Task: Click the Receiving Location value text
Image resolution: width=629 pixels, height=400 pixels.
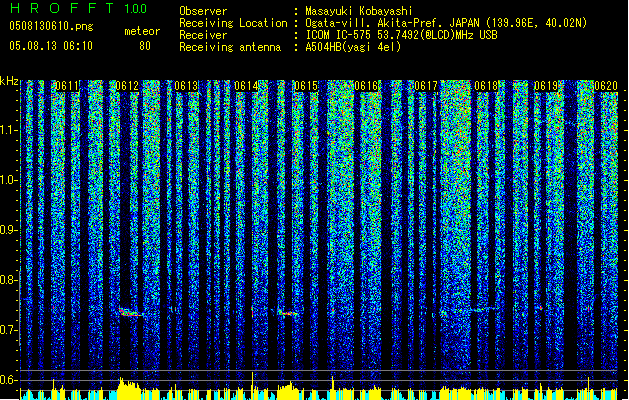Action: click(446, 23)
